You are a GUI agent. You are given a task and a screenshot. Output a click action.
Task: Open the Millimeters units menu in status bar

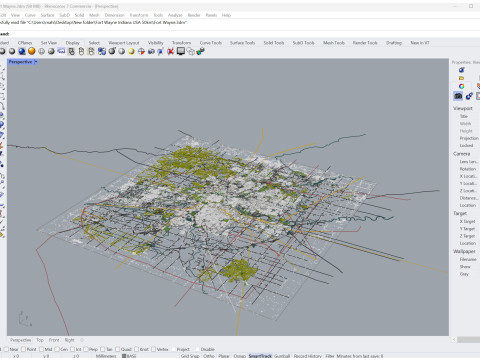coord(106,356)
